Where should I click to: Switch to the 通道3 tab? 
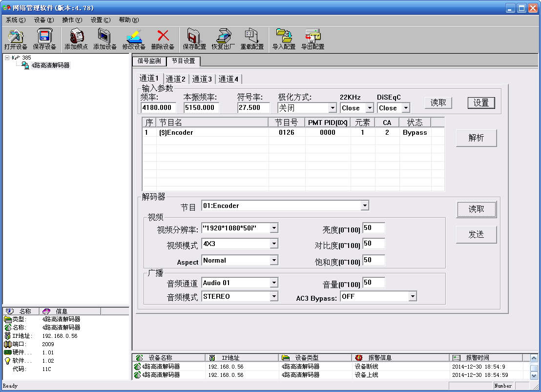[x=202, y=79]
